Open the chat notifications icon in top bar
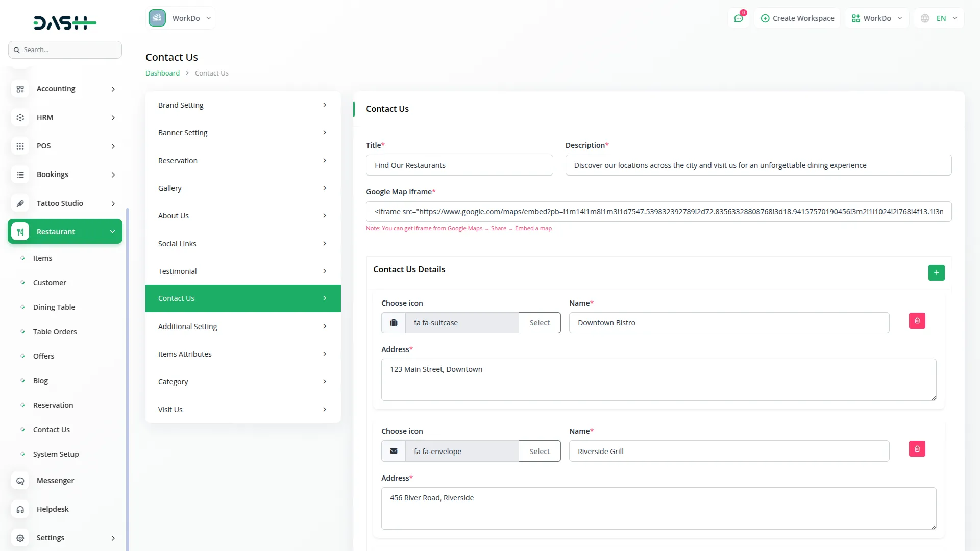 point(739,18)
